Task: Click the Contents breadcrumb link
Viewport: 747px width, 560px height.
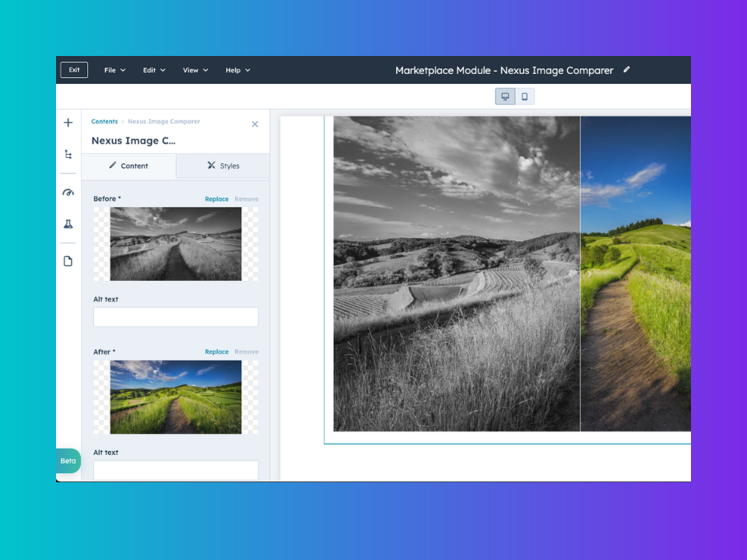Action: pos(104,121)
